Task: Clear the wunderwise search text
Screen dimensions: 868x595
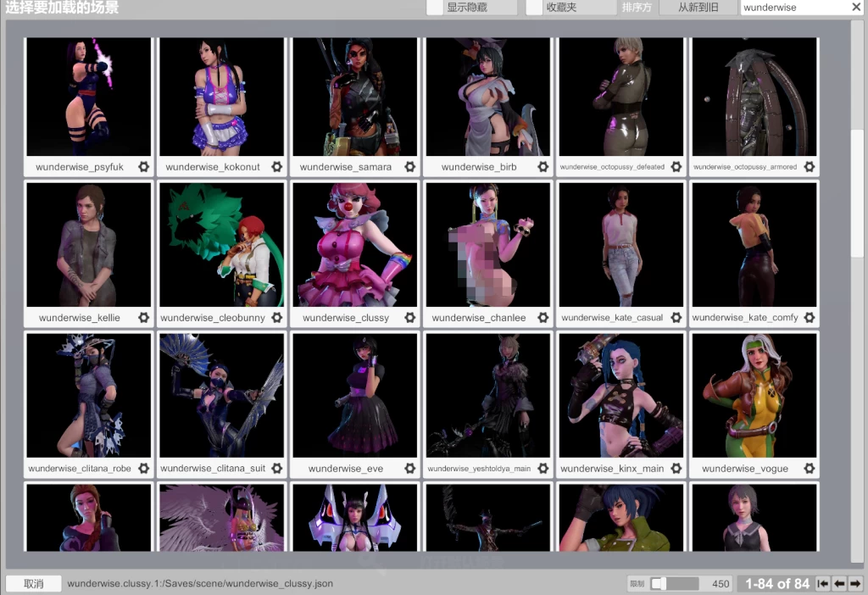Action: (856, 8)
